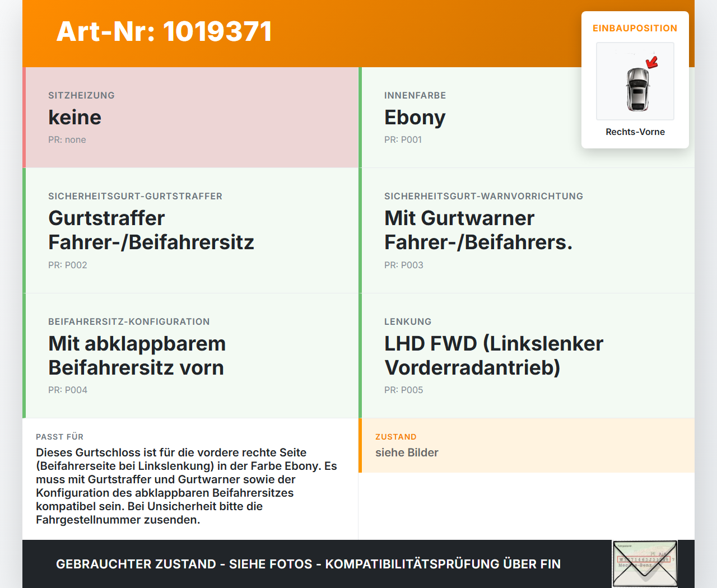Select the 'siehe Bilder' condition text
The height and width of the screenshot is (588, 717).
(x=407, y=452)
